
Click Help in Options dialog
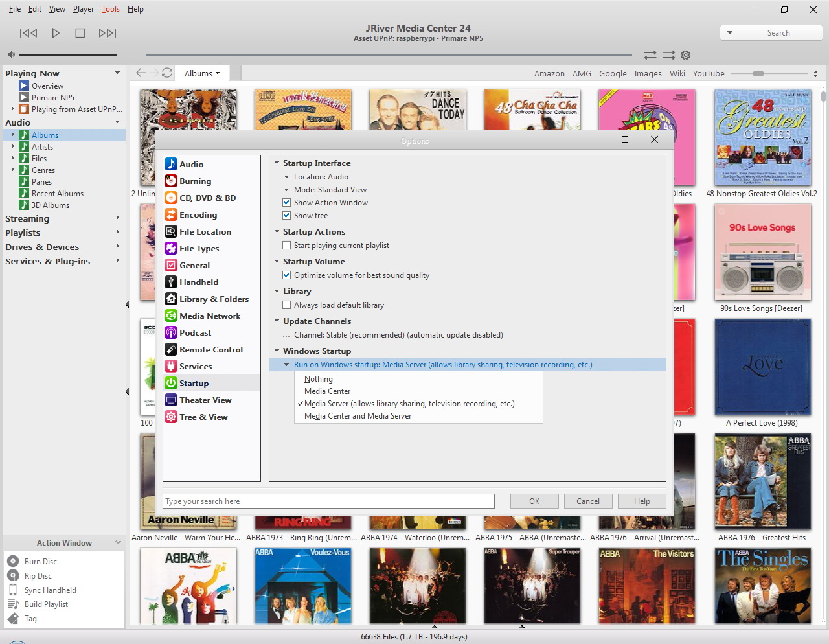coord(642,501)
